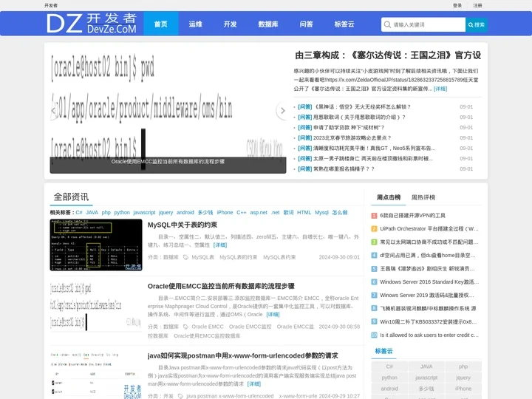Click the HTML related tag
Screen dimensions: 532x399
[304, 213]
